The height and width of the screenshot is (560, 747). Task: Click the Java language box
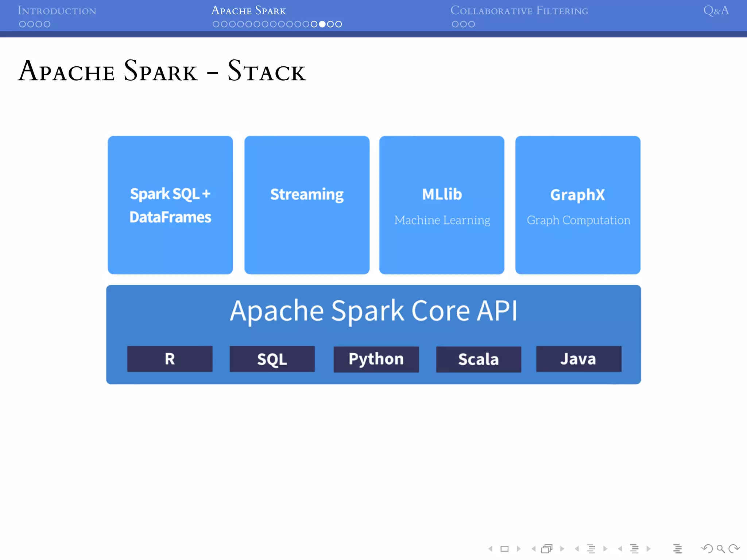pos(578,359)
